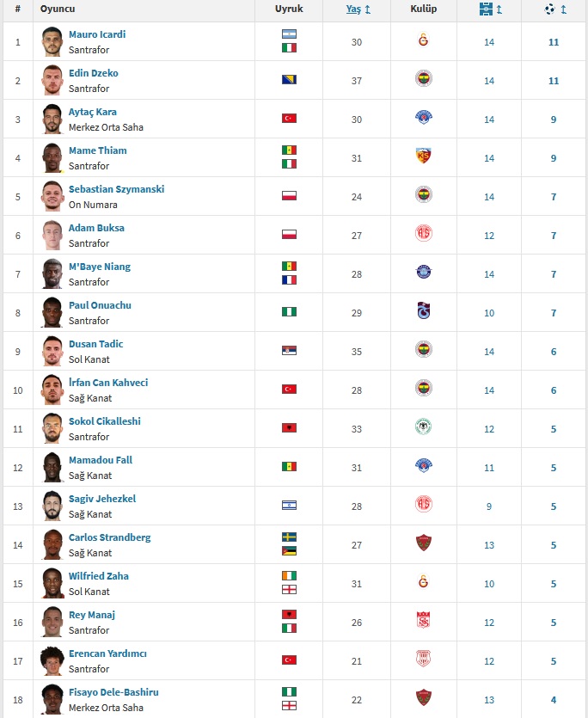Image resolution: width=588 pixels, height=718 pixels.
Task: Click Turkey flag in Aytaç Kara row
Action: (289, 118)
